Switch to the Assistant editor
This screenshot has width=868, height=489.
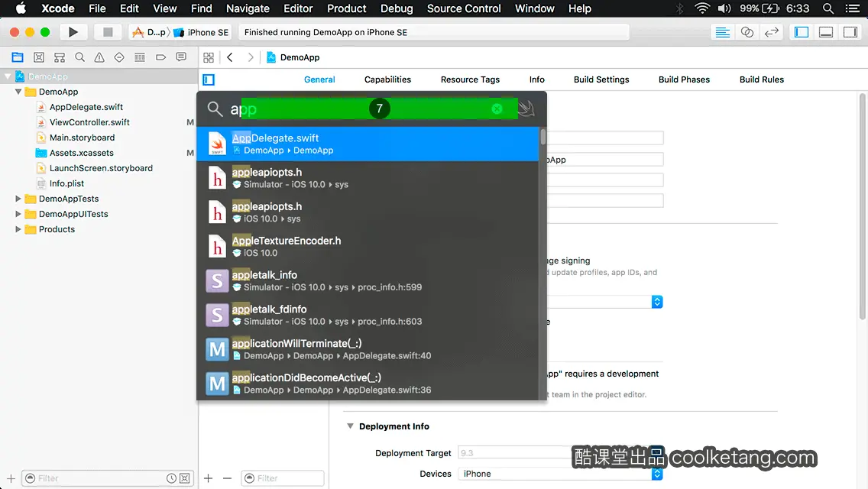[747, 32]
